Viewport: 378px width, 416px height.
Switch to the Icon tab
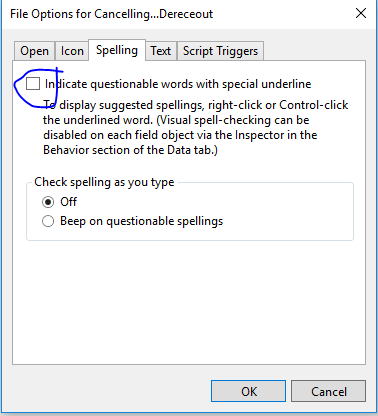coord(72,51)
